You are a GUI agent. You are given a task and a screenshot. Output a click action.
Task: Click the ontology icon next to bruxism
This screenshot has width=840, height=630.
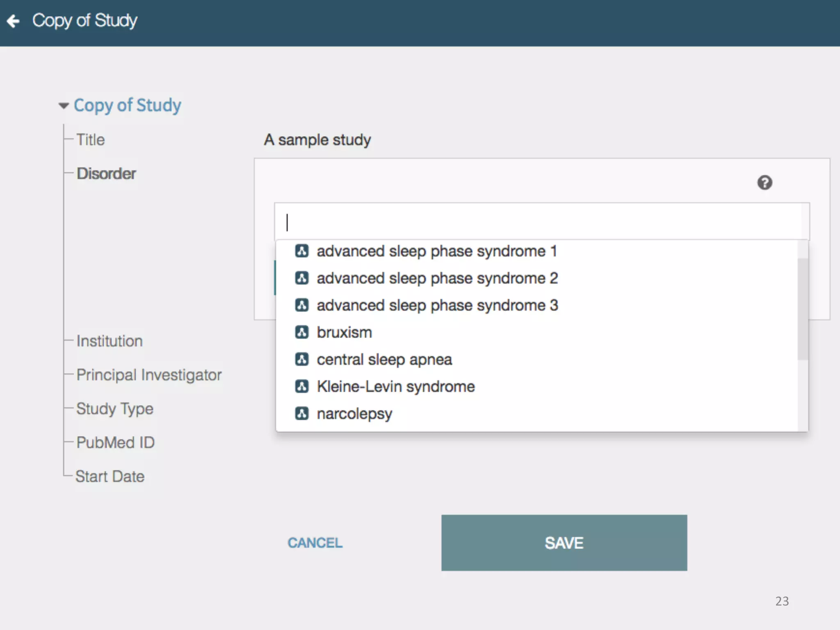[x=302, y=332]
